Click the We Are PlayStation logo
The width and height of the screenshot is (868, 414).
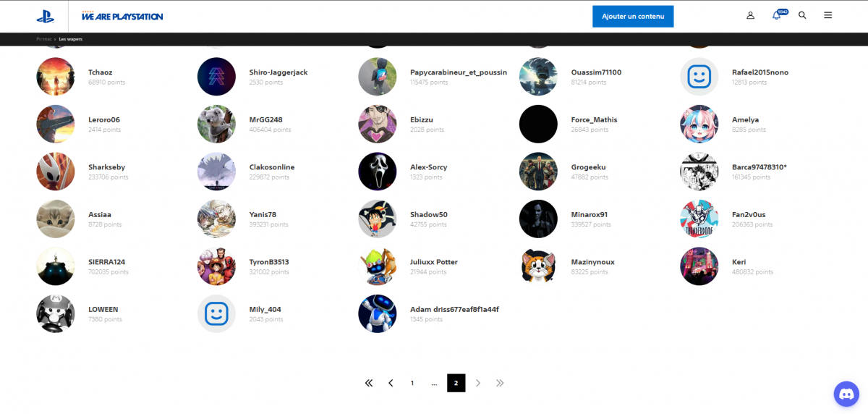click(122, 16)
